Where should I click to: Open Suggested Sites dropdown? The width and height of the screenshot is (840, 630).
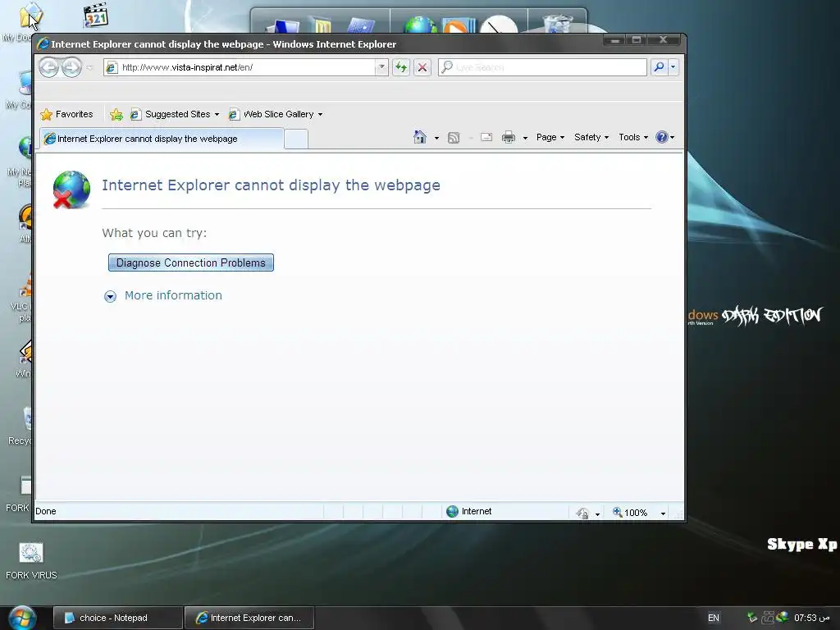pos(175,114)
